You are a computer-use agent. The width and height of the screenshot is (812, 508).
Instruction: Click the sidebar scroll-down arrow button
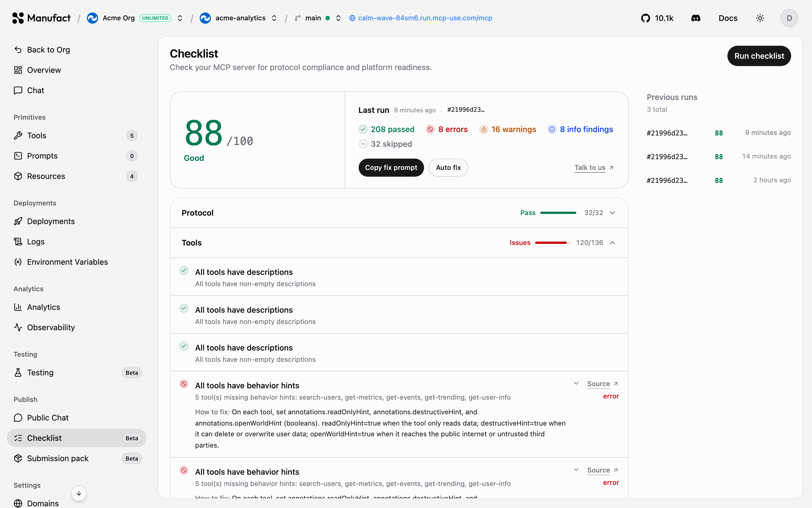pos(79,493)
